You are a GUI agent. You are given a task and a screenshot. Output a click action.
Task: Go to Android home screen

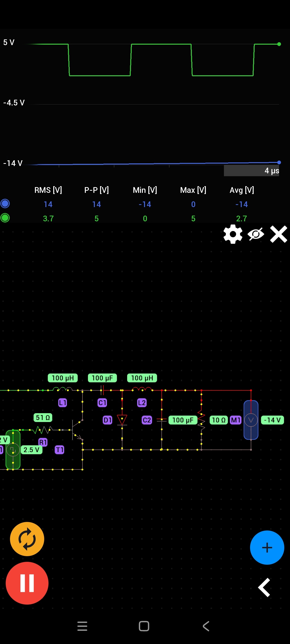pos(144,626)
